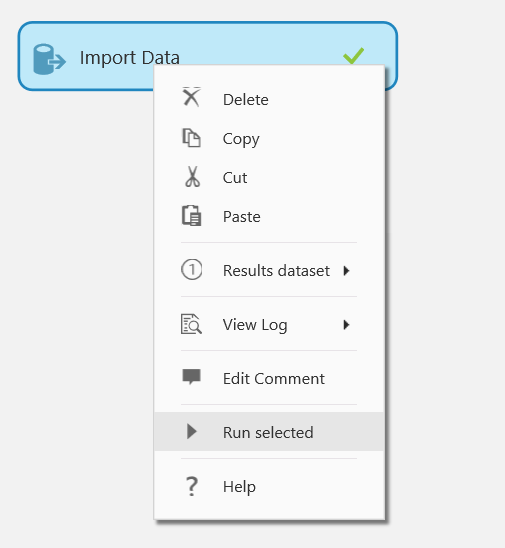Expand the View Log submenu arrow
The height and width of the screenshot is (548, 505).
click(346, 325)
